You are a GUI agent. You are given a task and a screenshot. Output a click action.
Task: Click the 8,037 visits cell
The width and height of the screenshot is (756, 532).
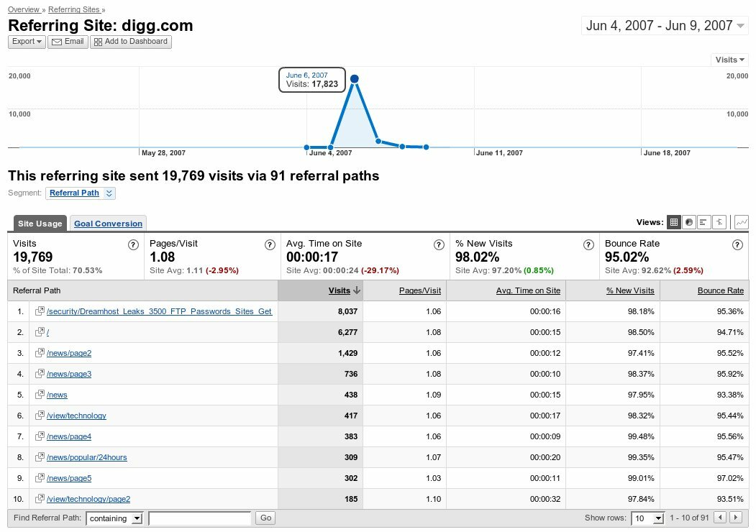[321, 311]
